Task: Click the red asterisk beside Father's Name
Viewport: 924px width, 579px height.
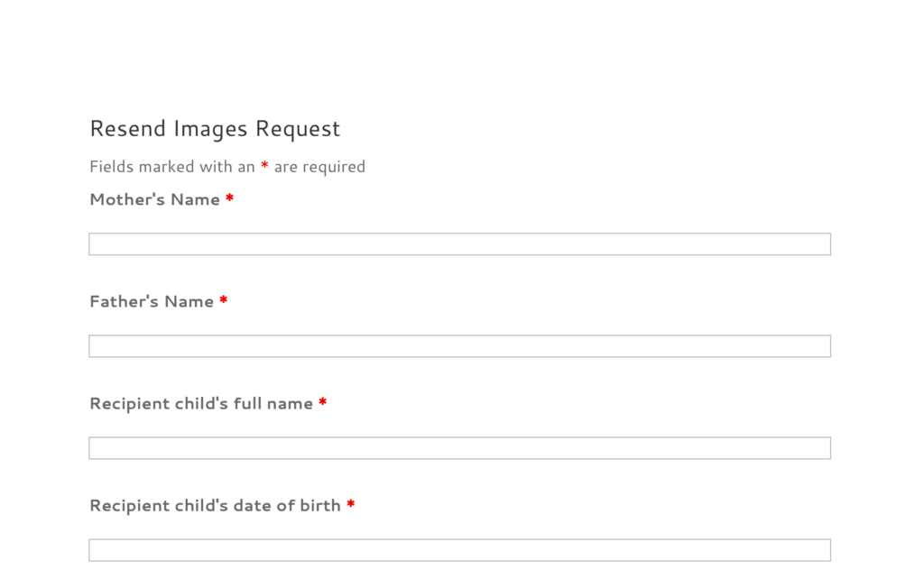Action: pyautogui.click(x=224, y=301)
